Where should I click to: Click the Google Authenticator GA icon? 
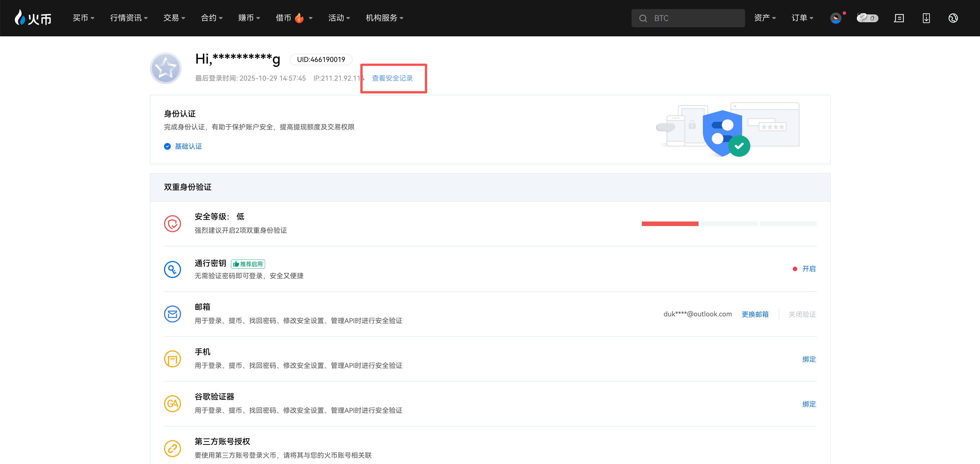click(x=172, y=404)
